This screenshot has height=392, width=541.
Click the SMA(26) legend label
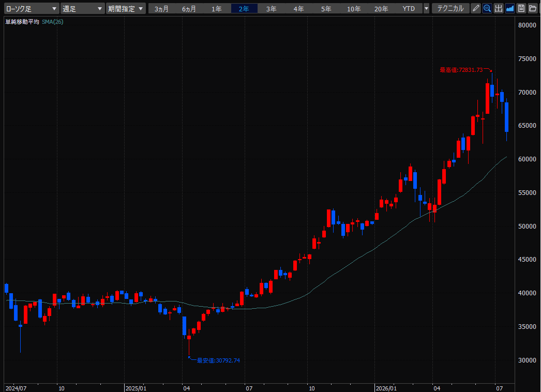(x=52, y=22)
